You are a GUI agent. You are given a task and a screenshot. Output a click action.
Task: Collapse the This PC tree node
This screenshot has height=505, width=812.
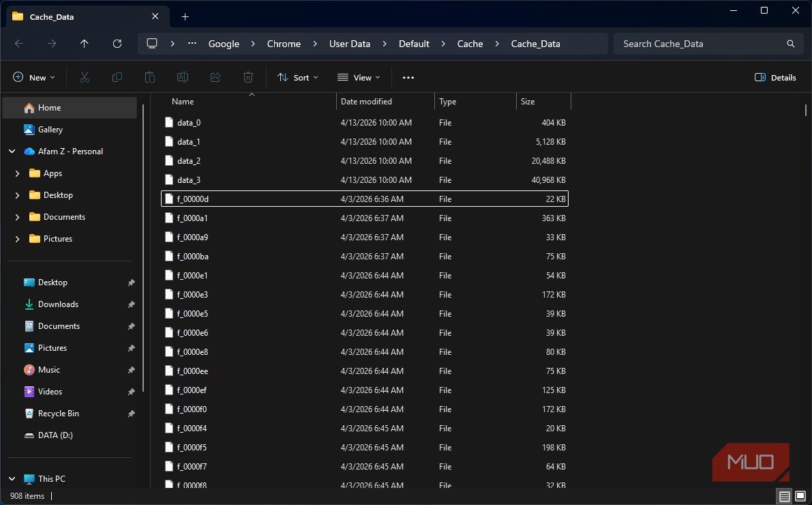[12, 478]
